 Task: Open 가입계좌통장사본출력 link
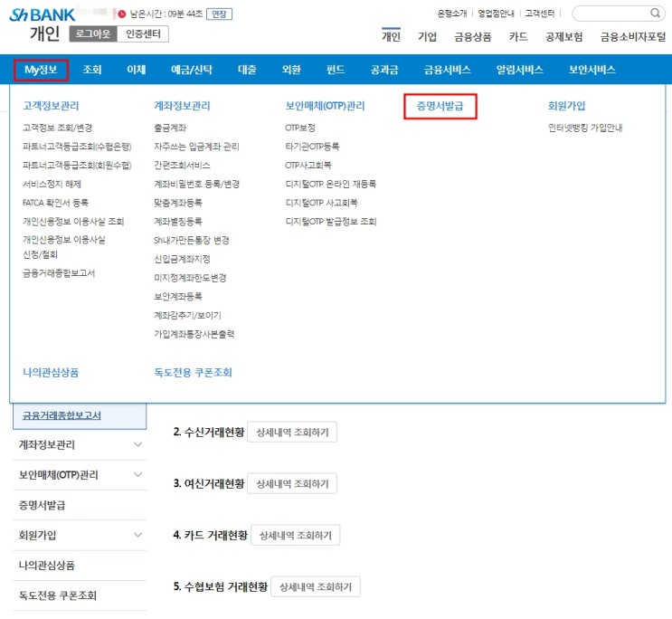[194, 334]
